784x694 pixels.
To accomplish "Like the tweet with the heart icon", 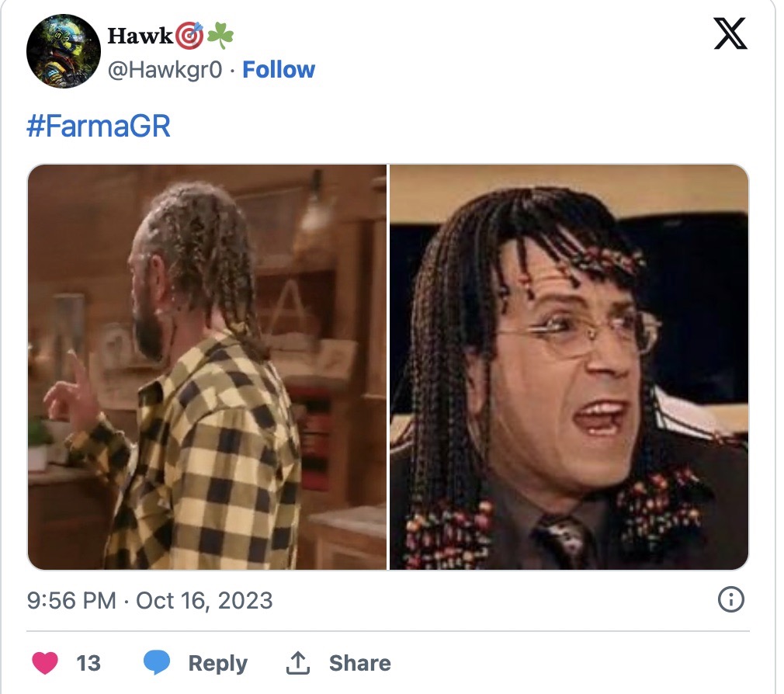I will point(45,663).
